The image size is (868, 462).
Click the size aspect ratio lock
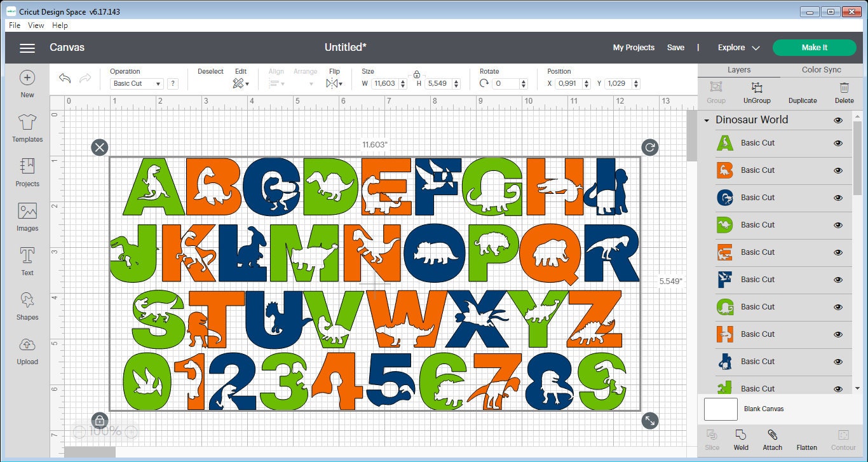click(417, 74)
